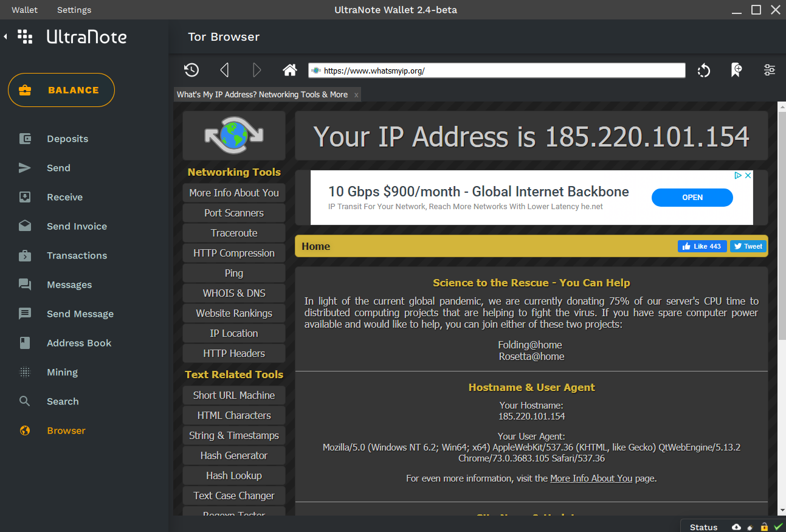Screen dimensions: 786x532
Task: Open browser settings sliders icon
Action: pyautogui.click(x=770, y=70)
